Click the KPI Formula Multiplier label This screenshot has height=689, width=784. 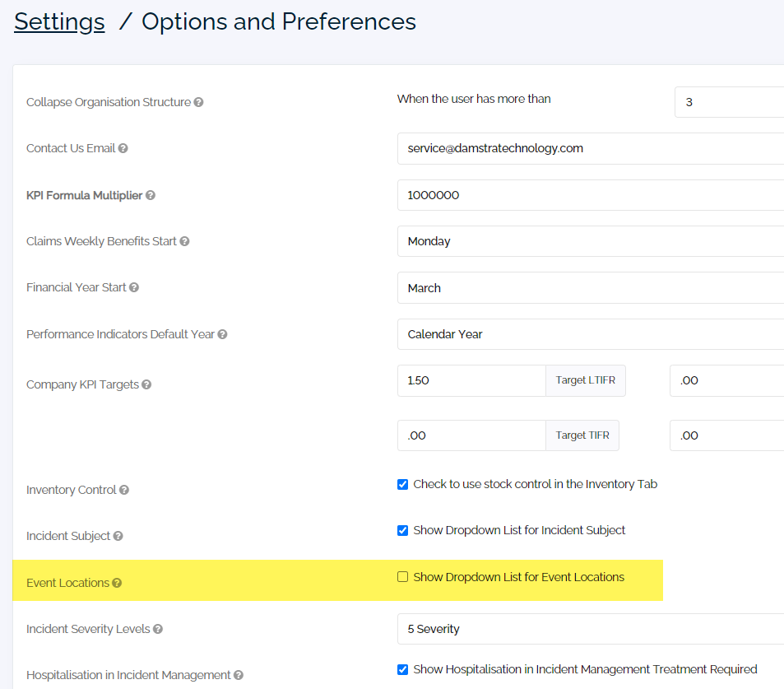(x=85, y=196)
